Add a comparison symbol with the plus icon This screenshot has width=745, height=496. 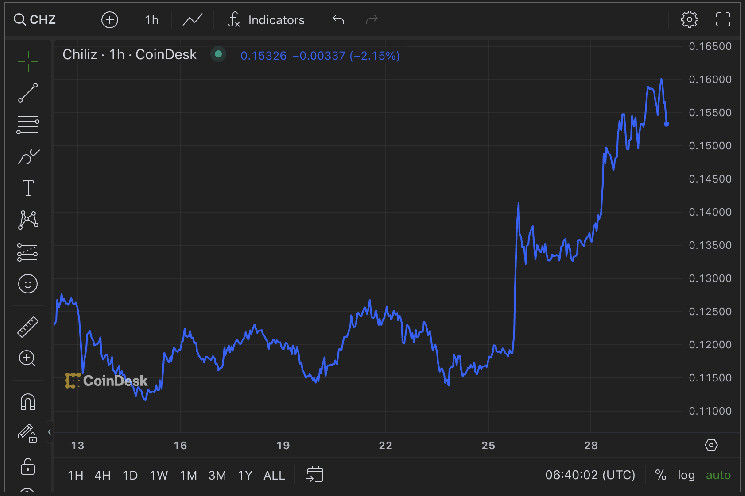109,20
